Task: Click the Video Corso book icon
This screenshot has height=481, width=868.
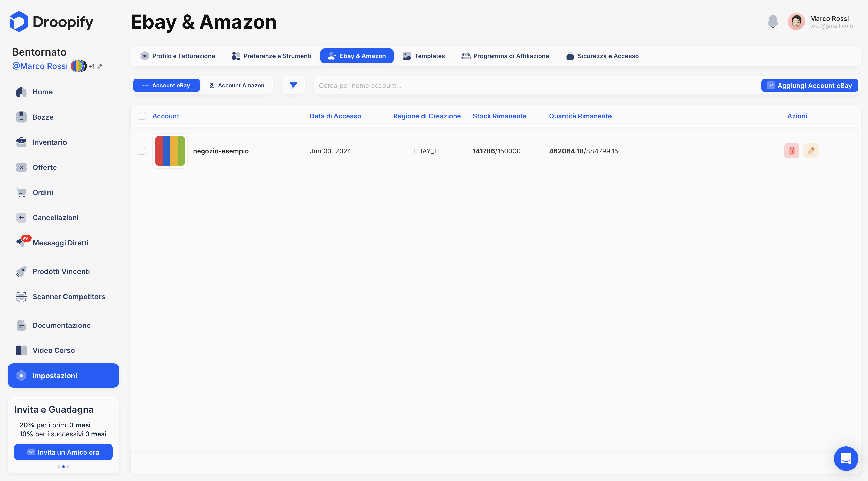Action: (21, 350)
